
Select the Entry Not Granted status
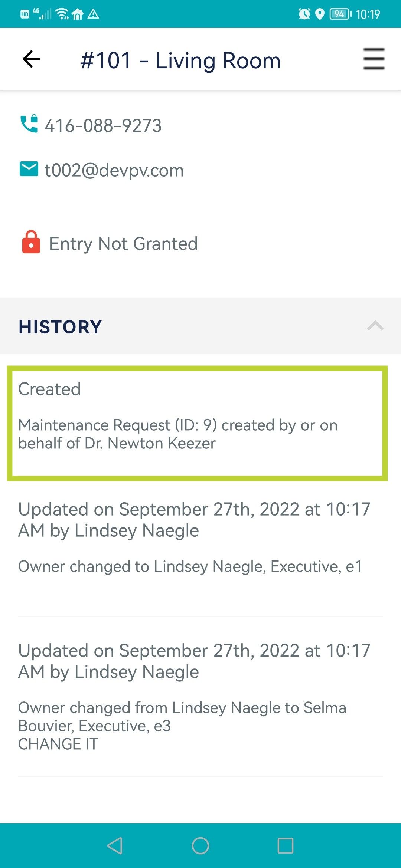124,244
